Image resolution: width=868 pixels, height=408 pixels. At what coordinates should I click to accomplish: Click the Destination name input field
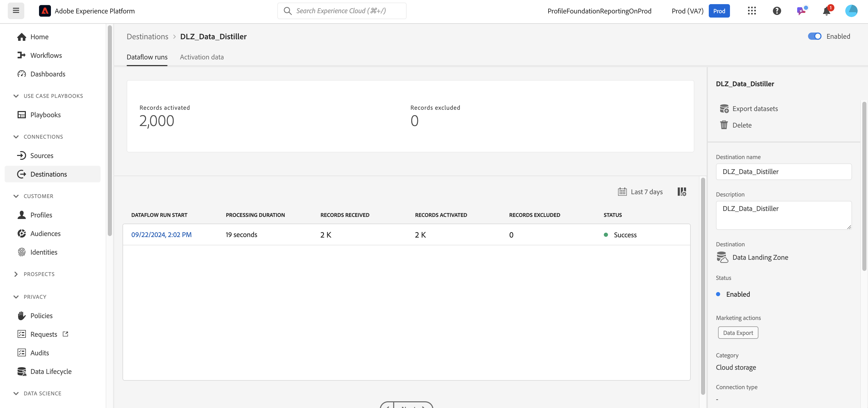pyautogui.click(x=783, y=172)
